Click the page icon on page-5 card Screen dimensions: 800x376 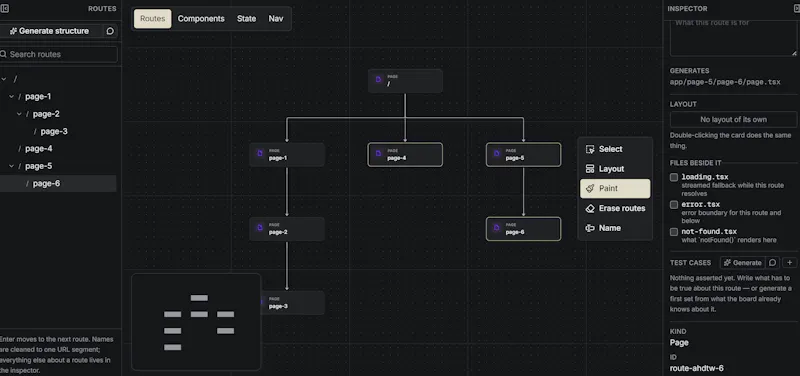496,153
